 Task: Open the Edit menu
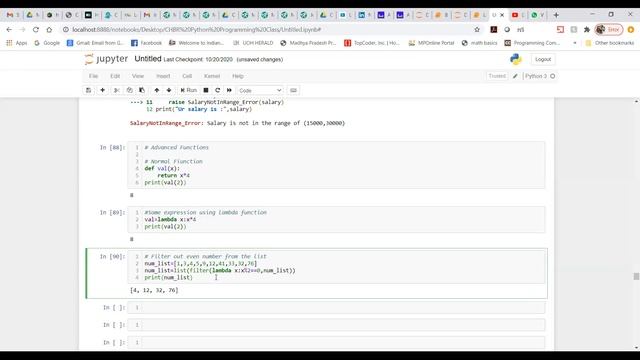tap(115, 76)
